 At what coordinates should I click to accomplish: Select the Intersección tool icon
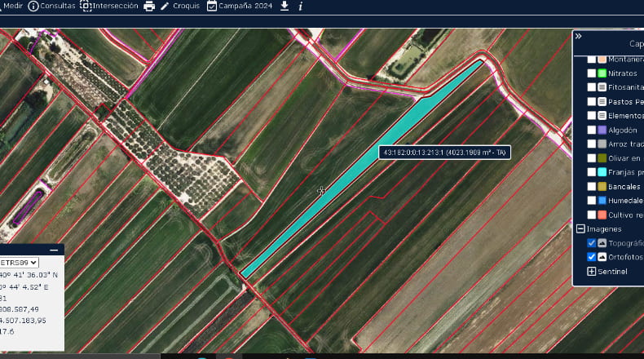(x=86, y=7)
